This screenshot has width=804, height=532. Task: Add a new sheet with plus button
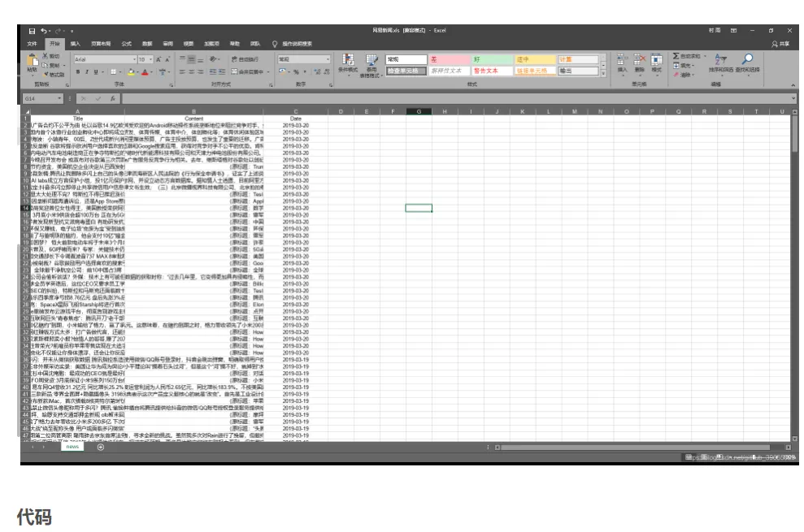(101, 447)
